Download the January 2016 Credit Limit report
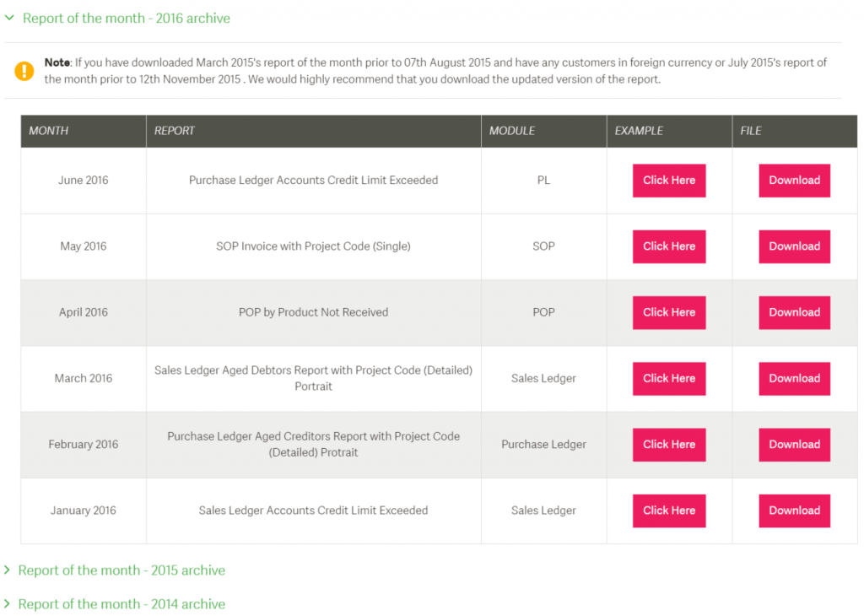The image size is (864, 616). click(794, 511)
